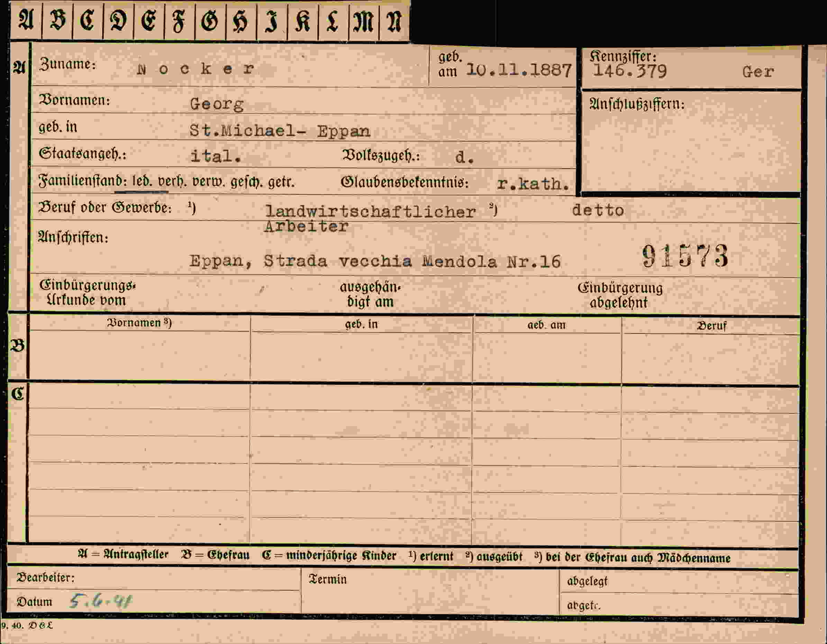
Task: Click the 'Vornamen:' label above 'geb. in'
Action: [75, 100]
